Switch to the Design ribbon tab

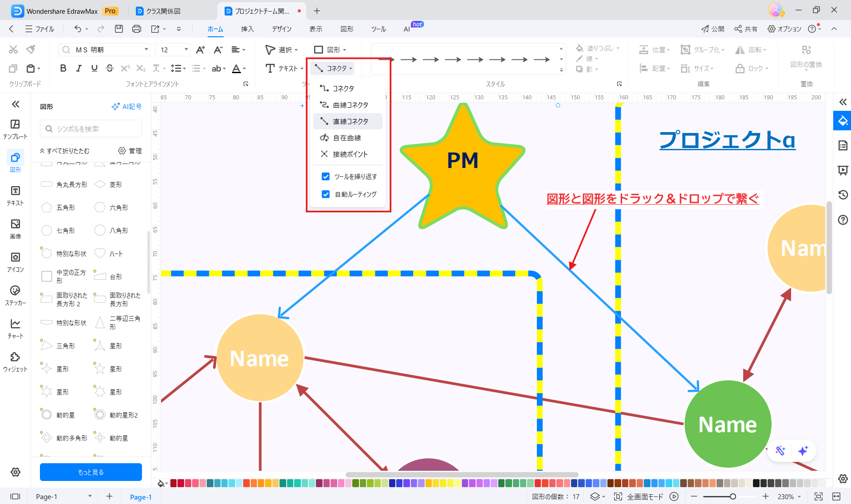[x=282, y=29]
